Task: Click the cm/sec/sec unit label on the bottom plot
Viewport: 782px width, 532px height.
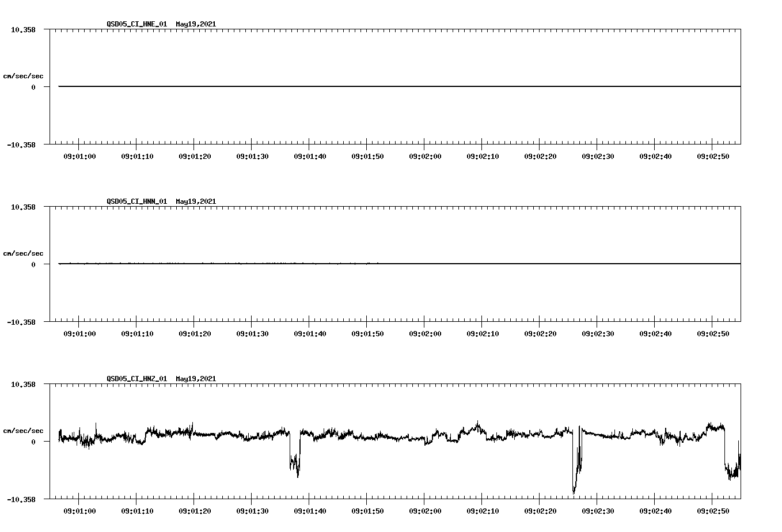Action: (x=24, y=430)
